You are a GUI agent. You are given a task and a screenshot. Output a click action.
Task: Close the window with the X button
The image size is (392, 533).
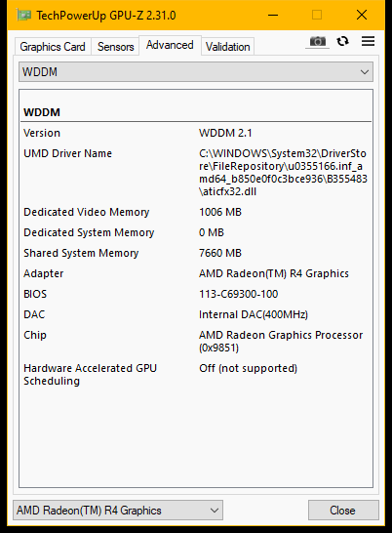pyautogui.click(x=362, y=15)
